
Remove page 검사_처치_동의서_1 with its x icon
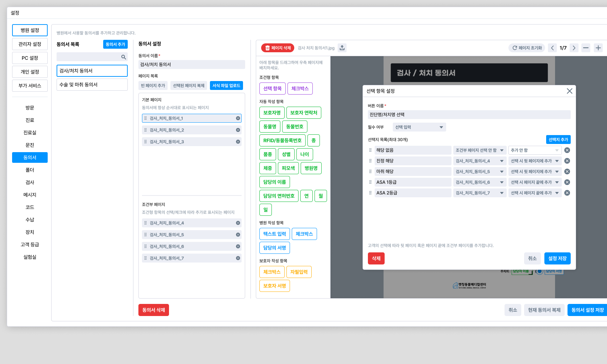point(238,118)
